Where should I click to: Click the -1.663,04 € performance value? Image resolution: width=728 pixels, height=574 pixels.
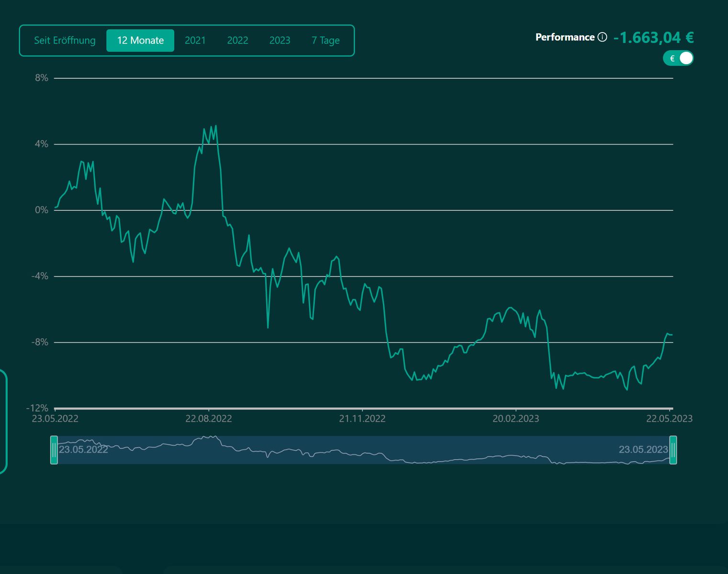point(653,37)
